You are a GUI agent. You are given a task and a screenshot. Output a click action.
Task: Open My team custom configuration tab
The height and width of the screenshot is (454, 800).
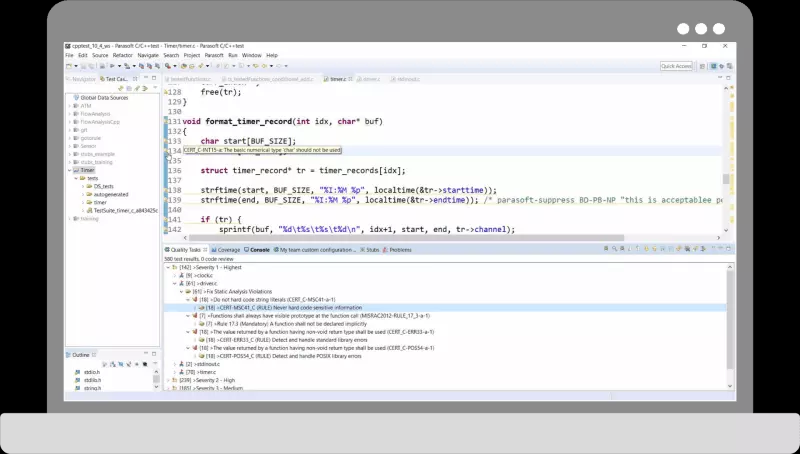314,250
